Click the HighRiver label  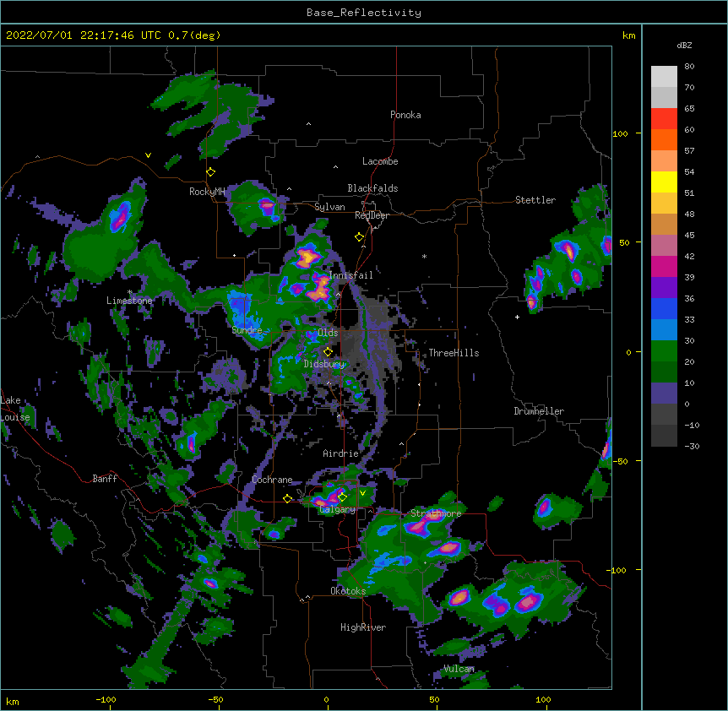pyautogui.click(x=363, y=627)
